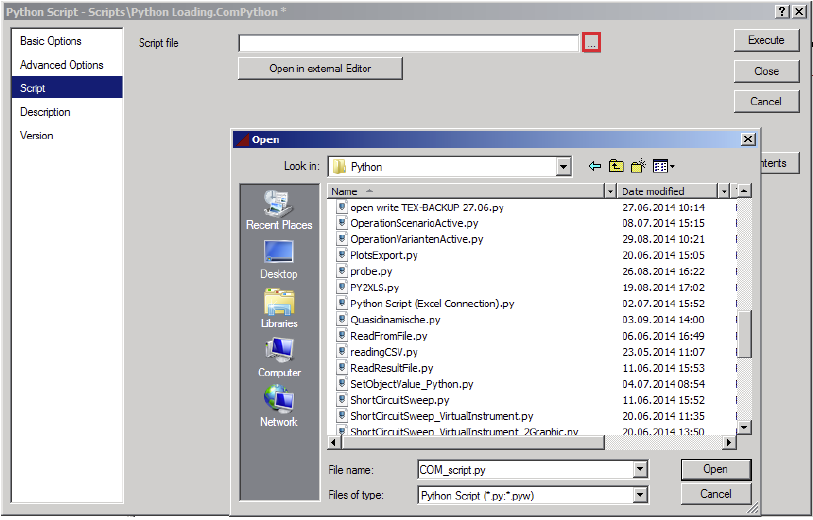Open Name column filter dropdown

pos(611,191)
